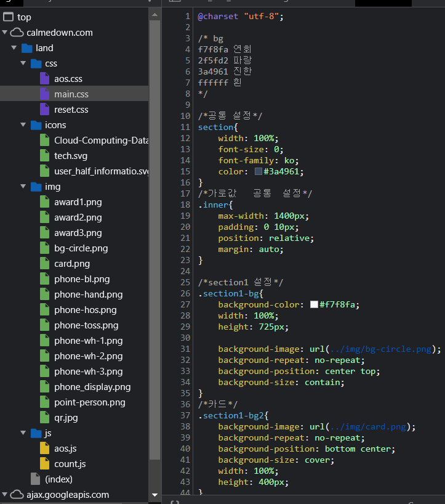Click the point-person.png file icon
The width and height of the screenshot is (445, 504).
pos(45,402)
